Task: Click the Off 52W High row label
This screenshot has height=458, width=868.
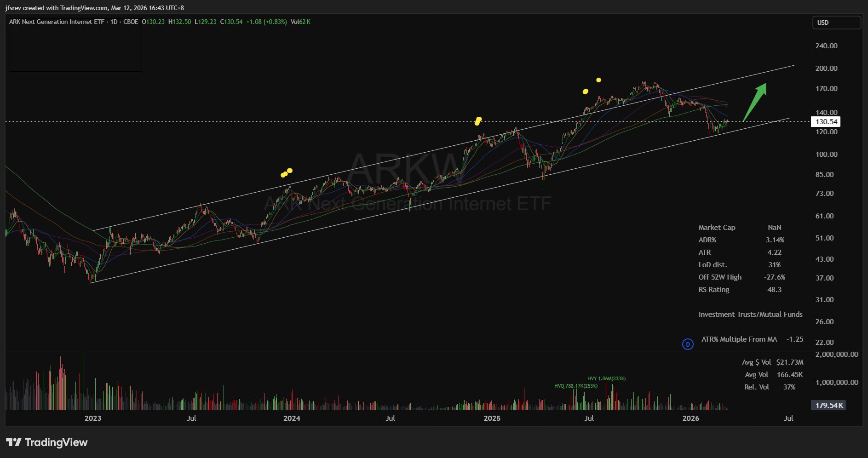Action: (720, 277)
